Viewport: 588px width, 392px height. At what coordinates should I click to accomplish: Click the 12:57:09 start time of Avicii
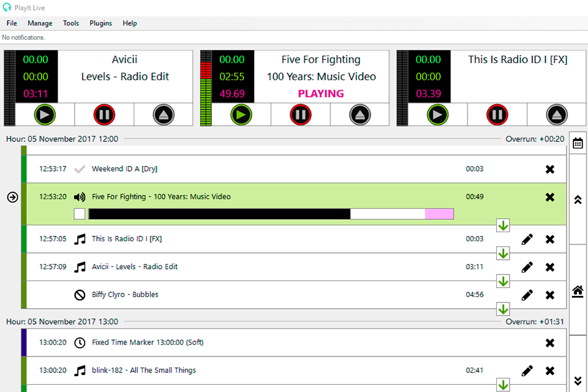pos(53,266)
